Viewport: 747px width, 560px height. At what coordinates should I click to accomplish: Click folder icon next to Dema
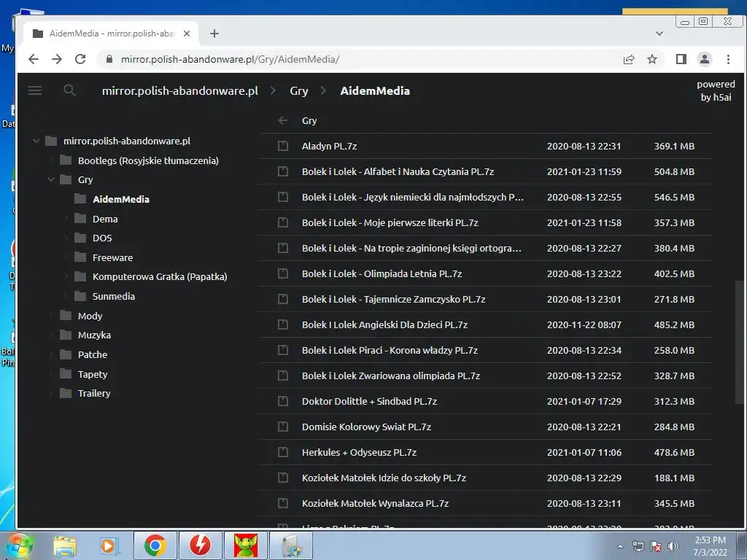[80, 219]
